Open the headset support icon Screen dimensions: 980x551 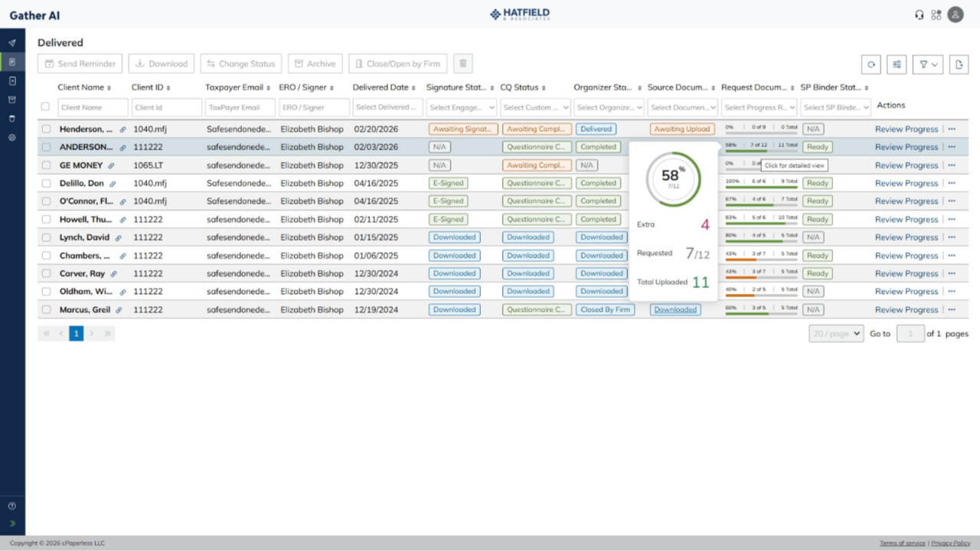pos(920,15)
